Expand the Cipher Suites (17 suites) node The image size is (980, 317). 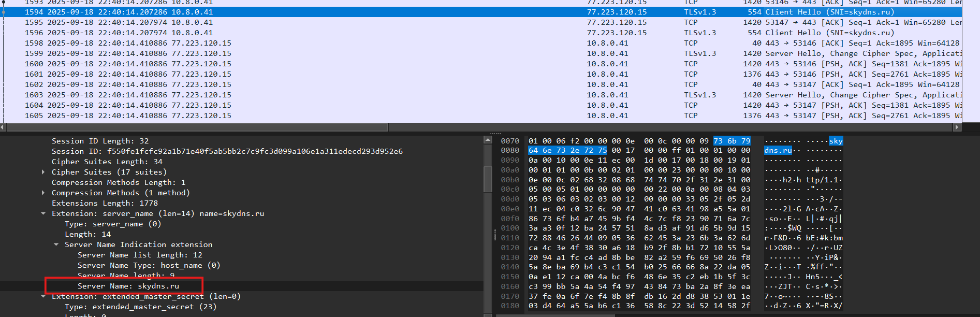click(43, 172)
